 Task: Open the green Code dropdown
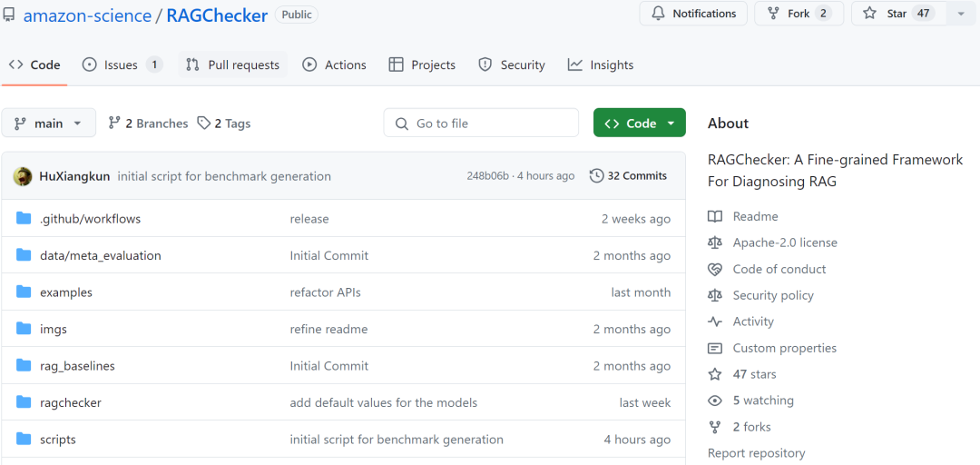pyautogui.click(x=639, y=124)
